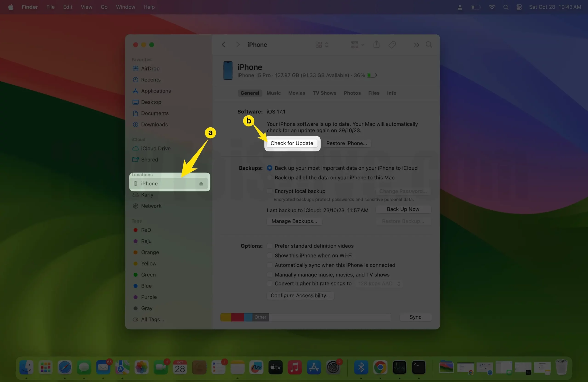Viewport: 588px width, 382px height.
Task: Select the Raju tag in sidebar
Action: (146, 241)
